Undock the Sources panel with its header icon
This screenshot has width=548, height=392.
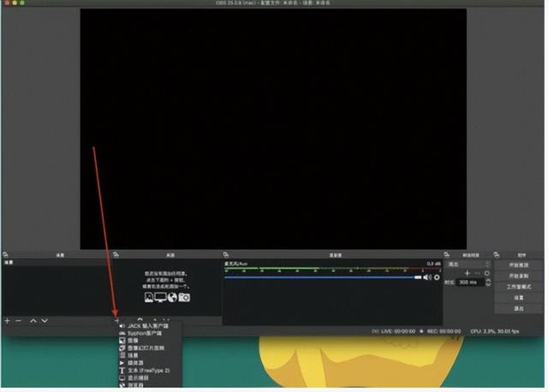coord(115,254)
